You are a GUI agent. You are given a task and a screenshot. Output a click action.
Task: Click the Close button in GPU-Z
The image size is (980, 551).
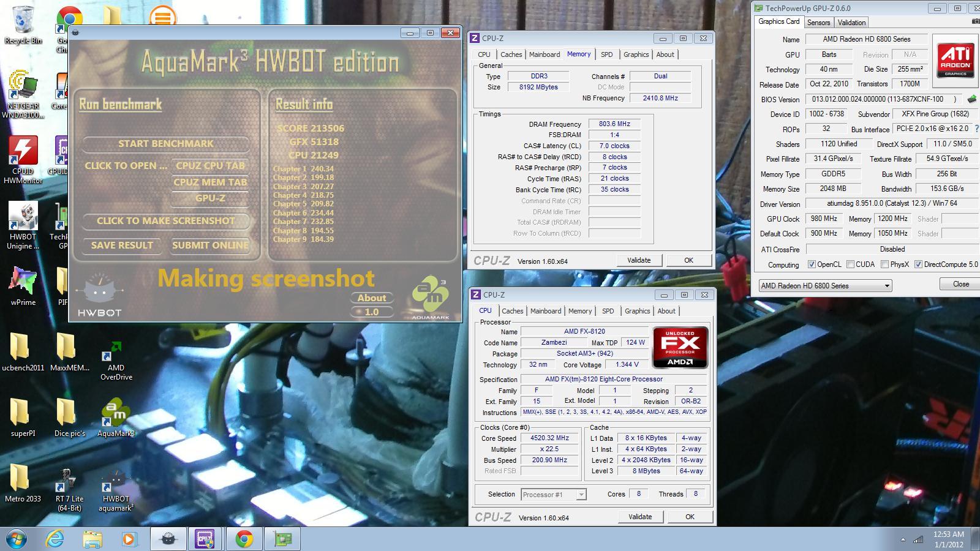click(x=960, y=284)
